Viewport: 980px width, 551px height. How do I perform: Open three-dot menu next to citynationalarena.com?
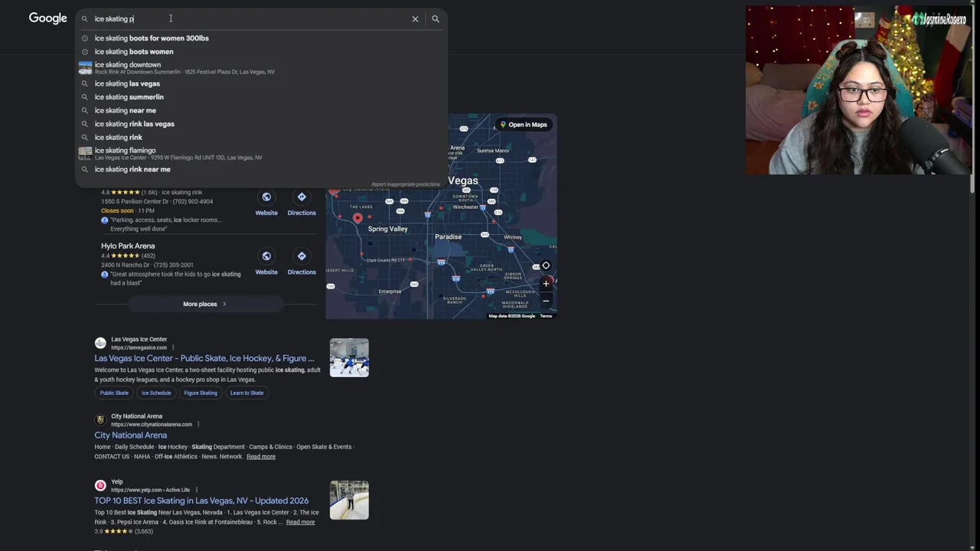point(198,424)
